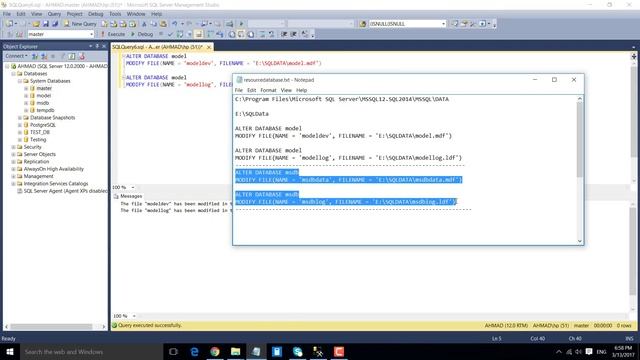Image resolution: width=640 pixels, height=360 pixels.
Task: Collapse the System Databases folder
Action: pos(20,81)
